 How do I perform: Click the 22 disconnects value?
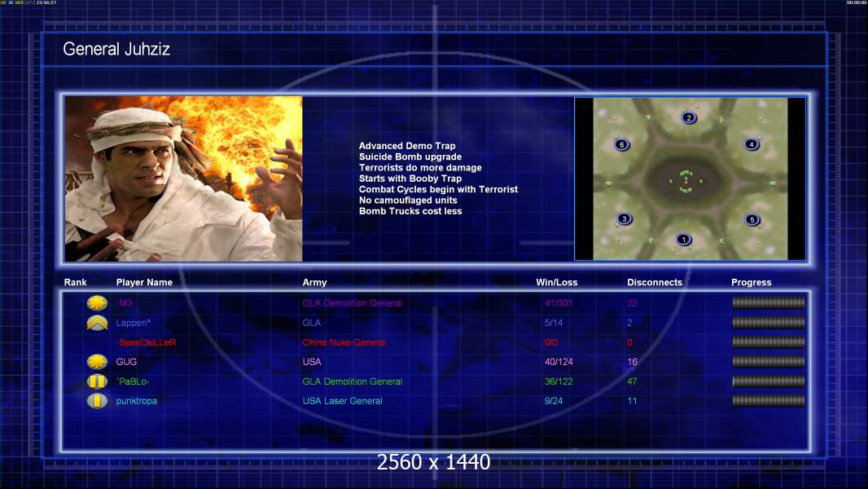pos(632,303)
